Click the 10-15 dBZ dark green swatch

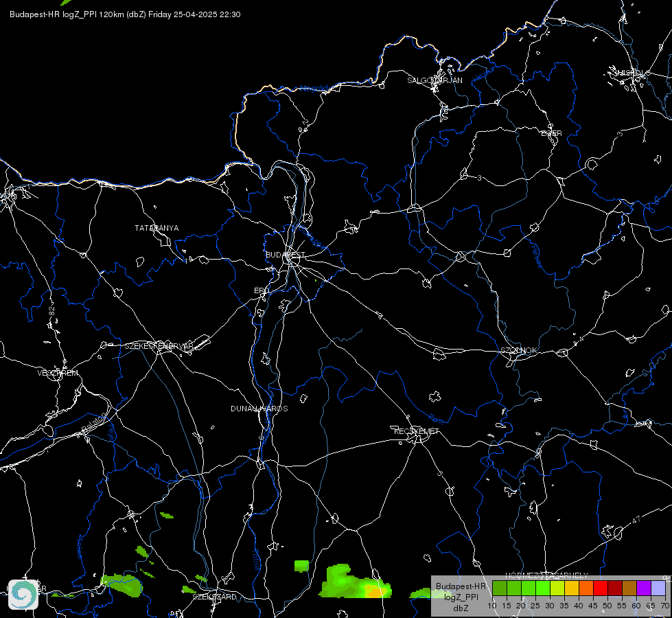(499, 588)
